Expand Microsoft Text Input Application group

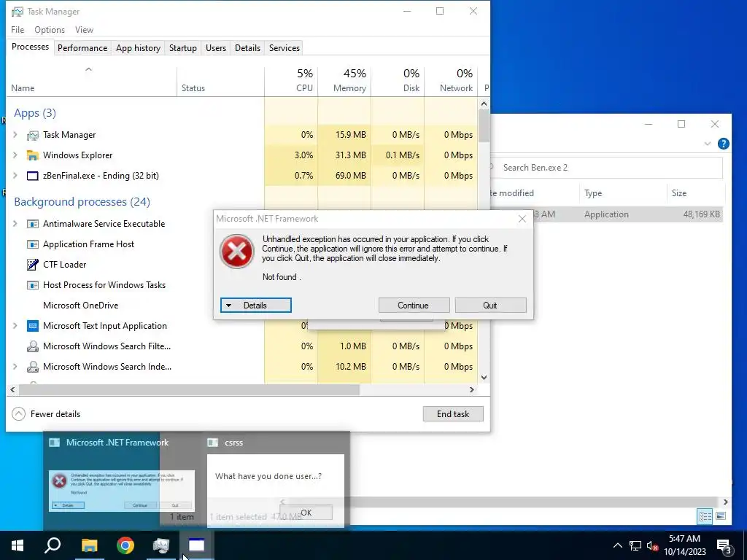[x=15, y=326]
